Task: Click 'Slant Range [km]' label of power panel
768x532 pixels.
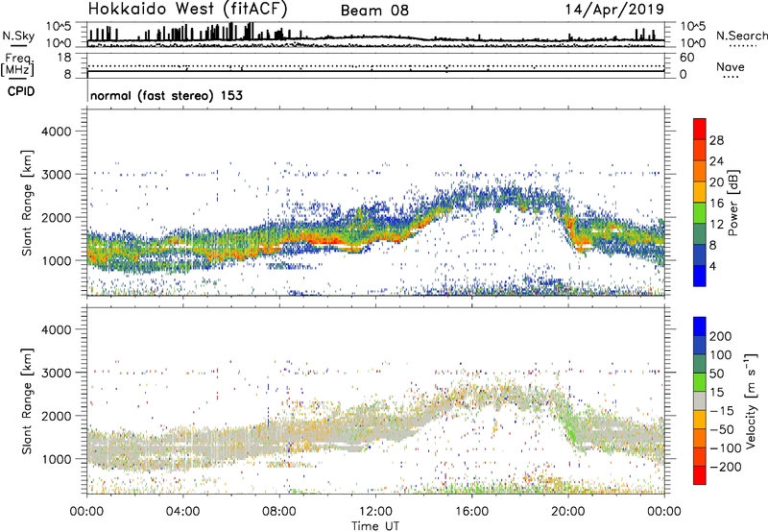Action: click(27, 203)
